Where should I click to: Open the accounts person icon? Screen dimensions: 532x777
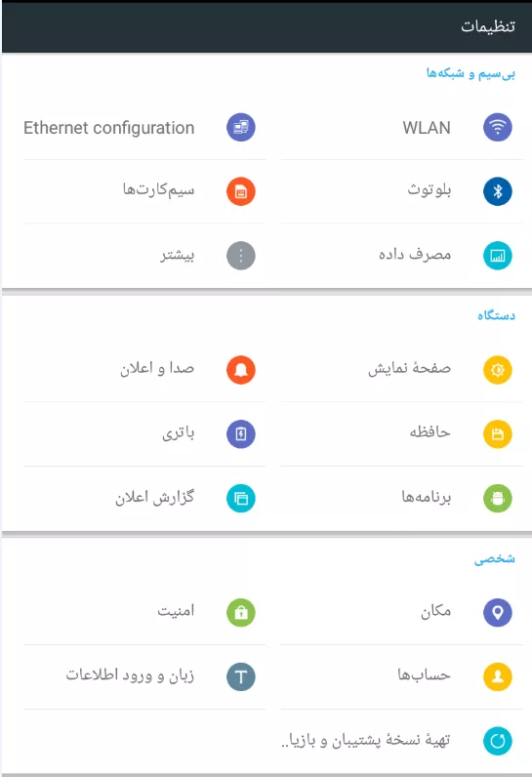click(x=497, y=676)
